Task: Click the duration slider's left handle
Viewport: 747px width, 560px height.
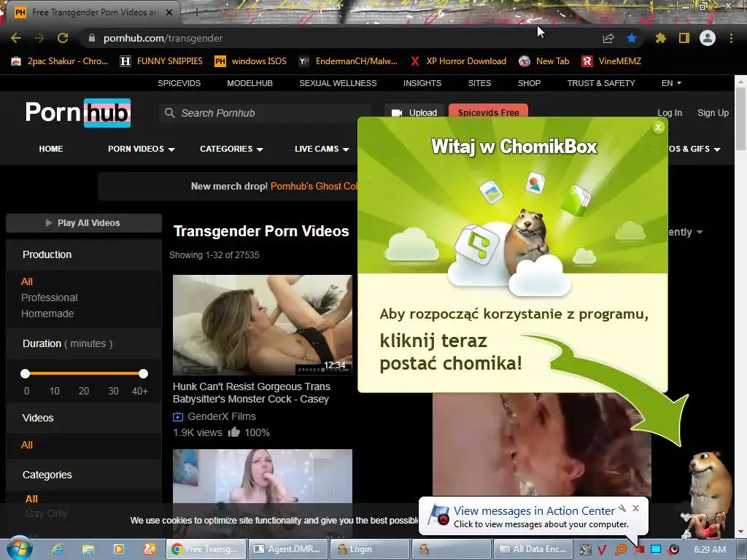Action: pos(26,374)
